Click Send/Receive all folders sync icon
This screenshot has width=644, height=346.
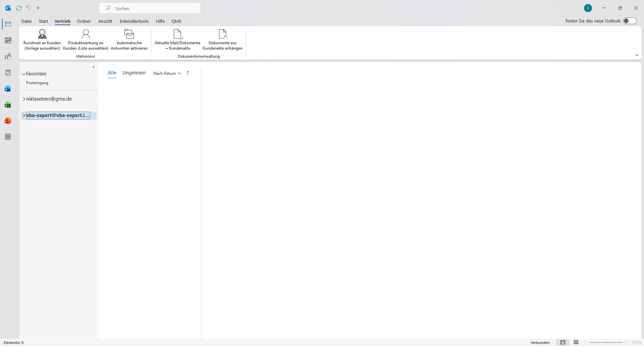[x=19, y=8]
